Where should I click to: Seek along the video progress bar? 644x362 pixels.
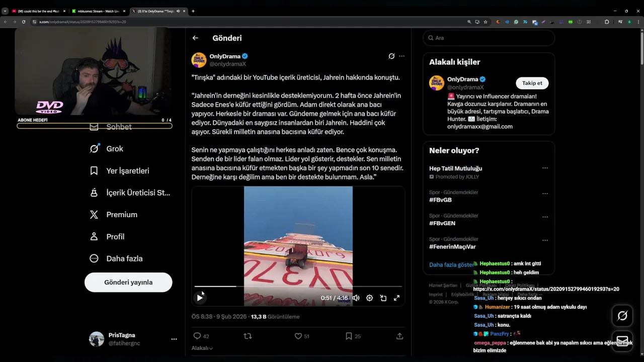(298, 286)
